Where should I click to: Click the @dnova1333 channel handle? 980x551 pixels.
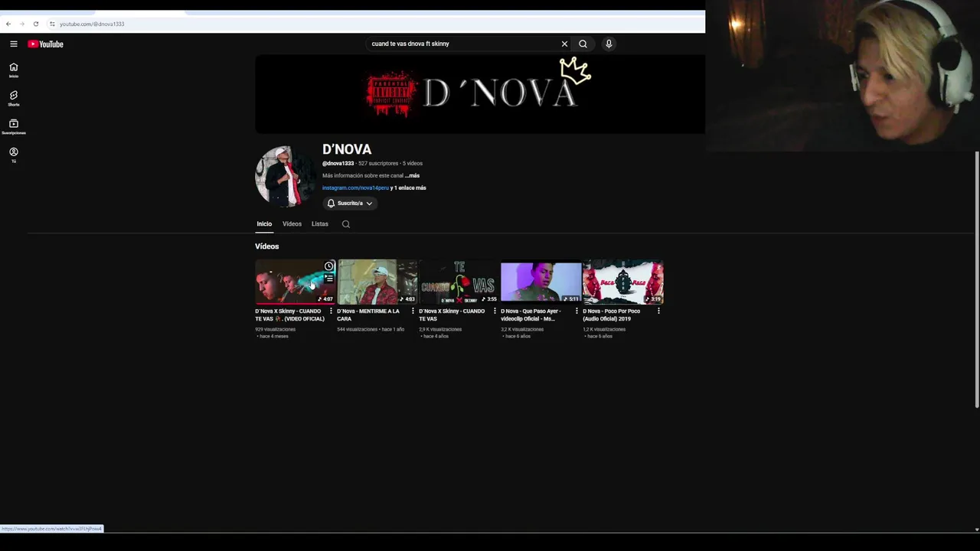tap(338, 163)
